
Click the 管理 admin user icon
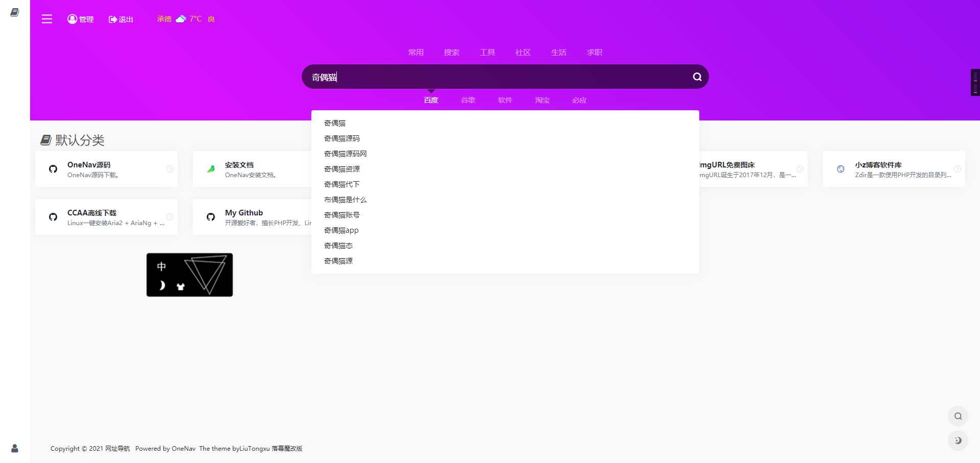click(x=72, y=19)
